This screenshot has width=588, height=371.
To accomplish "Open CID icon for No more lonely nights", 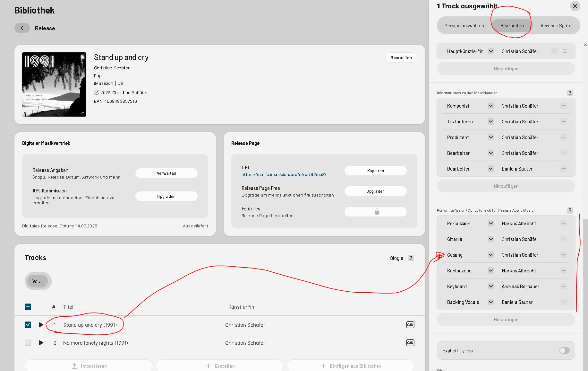I will pos(410,343).
